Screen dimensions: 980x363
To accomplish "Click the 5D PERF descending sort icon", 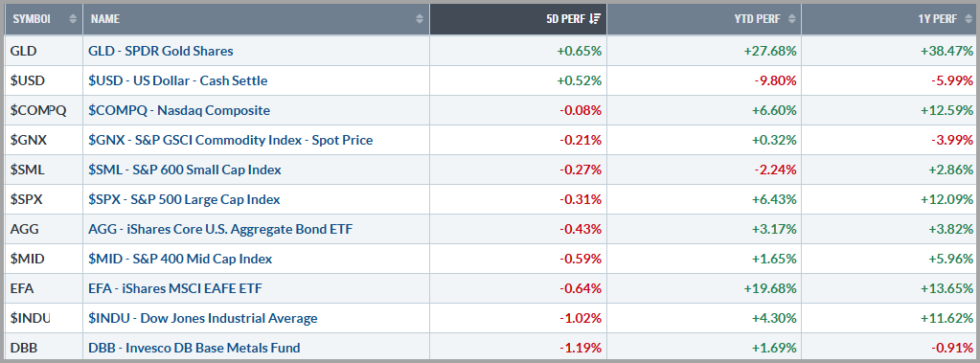I will coord(595,19).
